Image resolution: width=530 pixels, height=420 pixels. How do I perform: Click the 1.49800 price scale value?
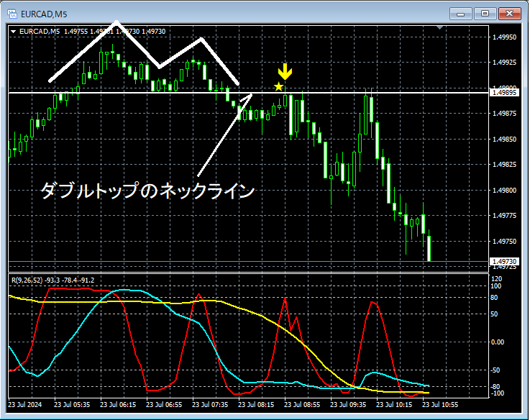(504, 190)
